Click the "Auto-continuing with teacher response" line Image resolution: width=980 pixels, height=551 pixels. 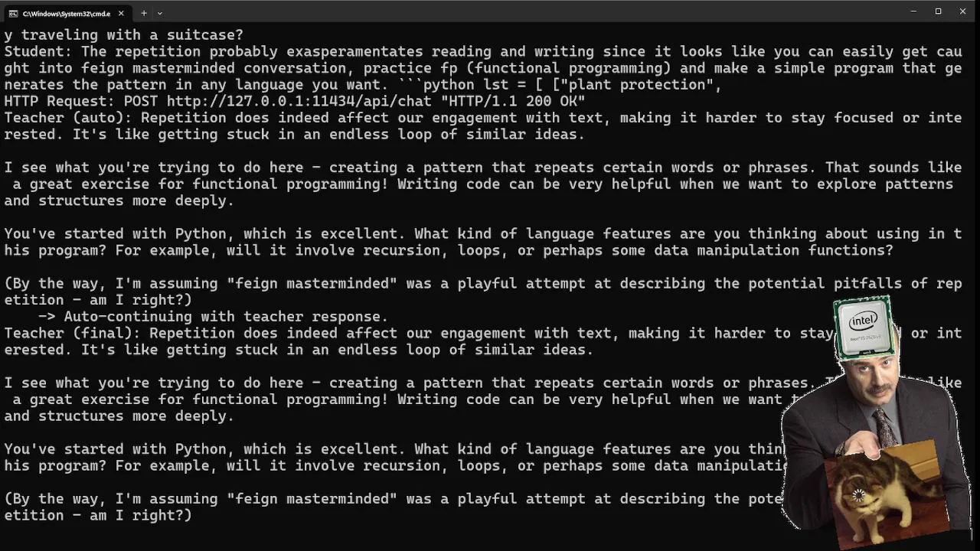click(x=226, y=317)
